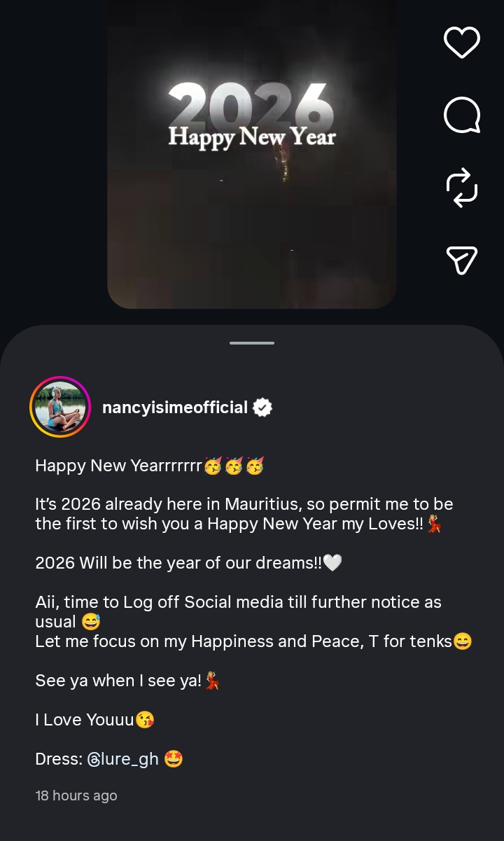The image size is (504, 841).
Task: Open the lure_gh mention link
Action: (131, 759)
